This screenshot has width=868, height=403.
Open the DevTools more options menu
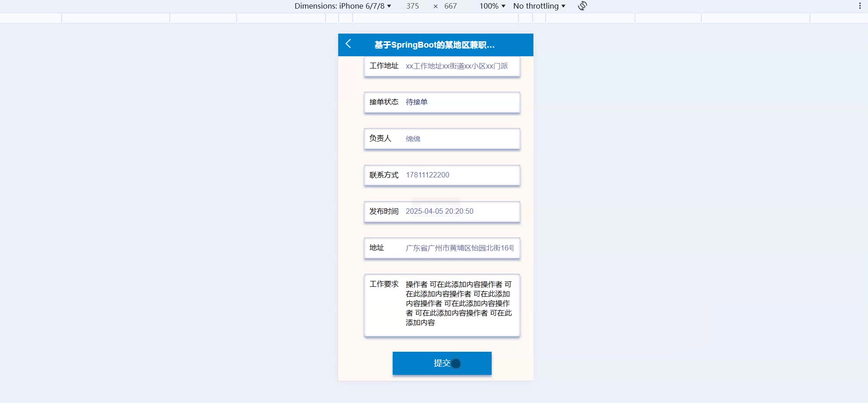pyautogui.click(x=860, y=6)
